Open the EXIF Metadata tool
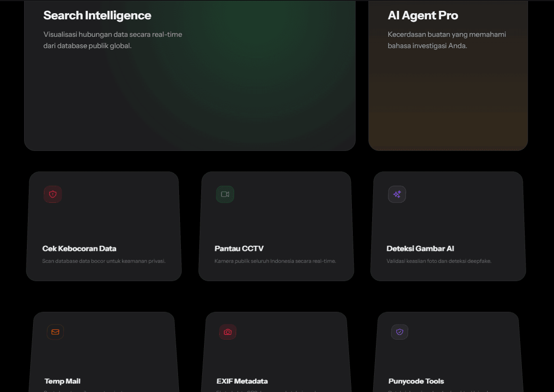This screenshot has height=392, width=554. (242, 382)
